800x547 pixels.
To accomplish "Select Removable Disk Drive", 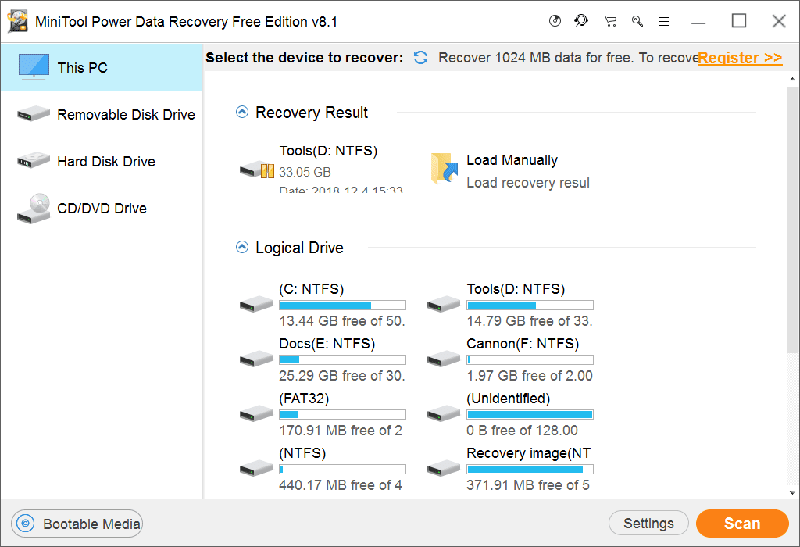I will coord(102,114).
